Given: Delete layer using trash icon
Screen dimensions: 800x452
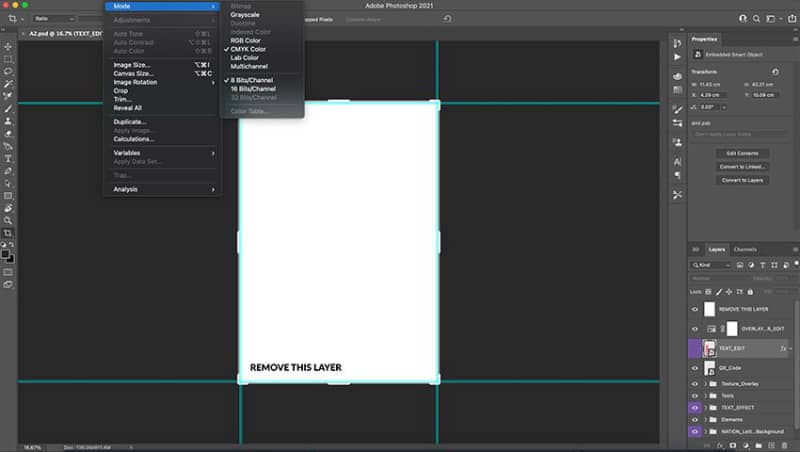Looking at the screenshot, I should [x=785, y=445].
